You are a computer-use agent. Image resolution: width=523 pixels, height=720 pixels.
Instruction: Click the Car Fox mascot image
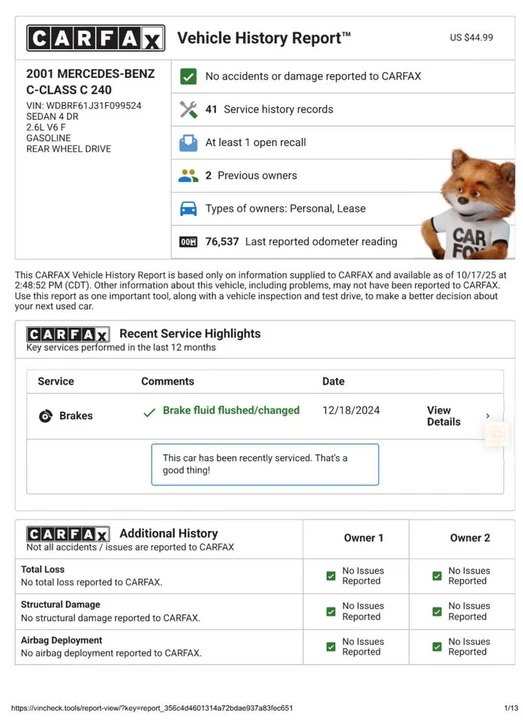471,204
